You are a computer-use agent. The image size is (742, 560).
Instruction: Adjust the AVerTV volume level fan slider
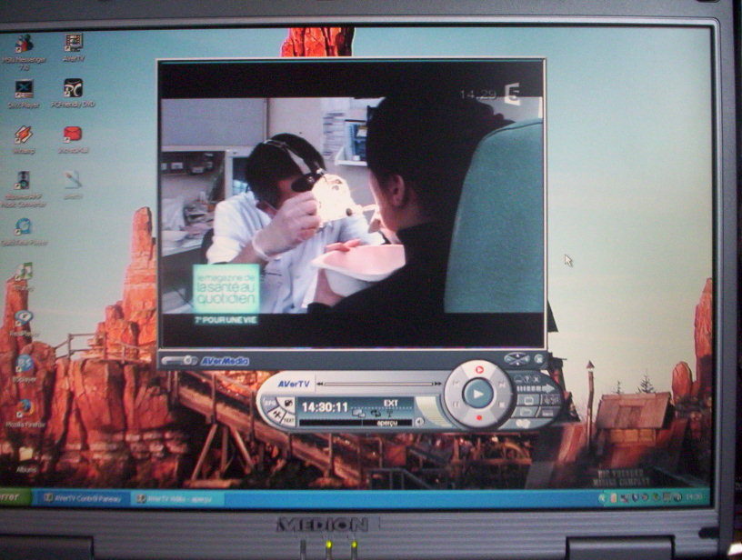pos(433,411)
